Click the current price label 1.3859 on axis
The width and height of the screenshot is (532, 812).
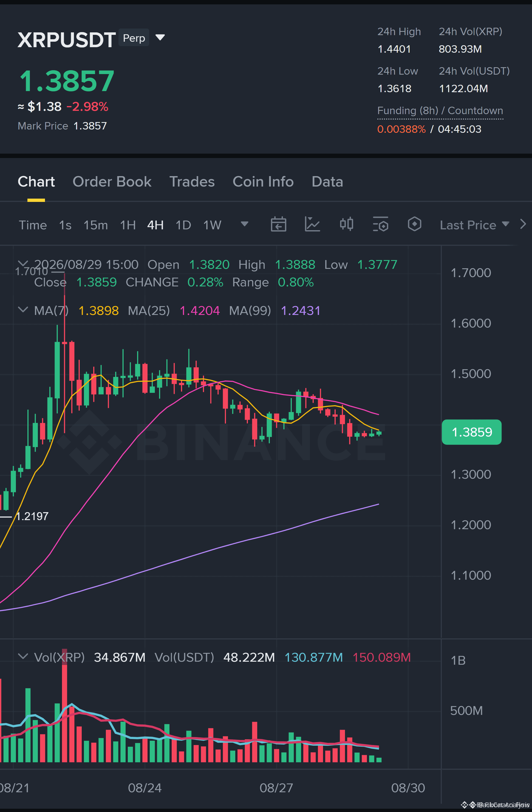pyautogui.click(x=472, y=432)
